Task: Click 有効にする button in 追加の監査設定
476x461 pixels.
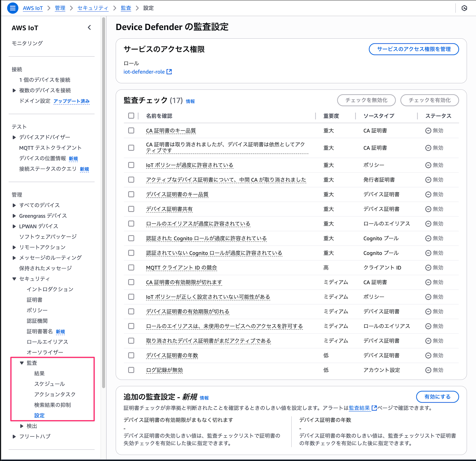Action: pyautogui.click(x=437, y=397)
